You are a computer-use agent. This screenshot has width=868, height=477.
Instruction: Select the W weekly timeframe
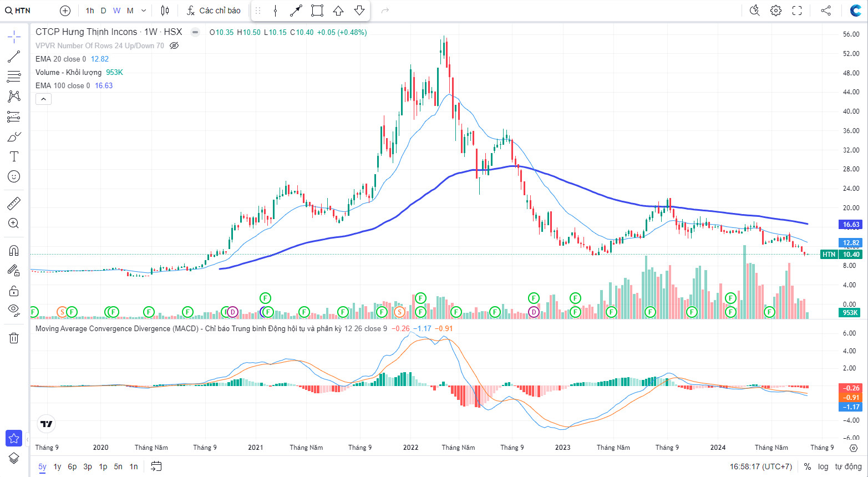(116, 11)
